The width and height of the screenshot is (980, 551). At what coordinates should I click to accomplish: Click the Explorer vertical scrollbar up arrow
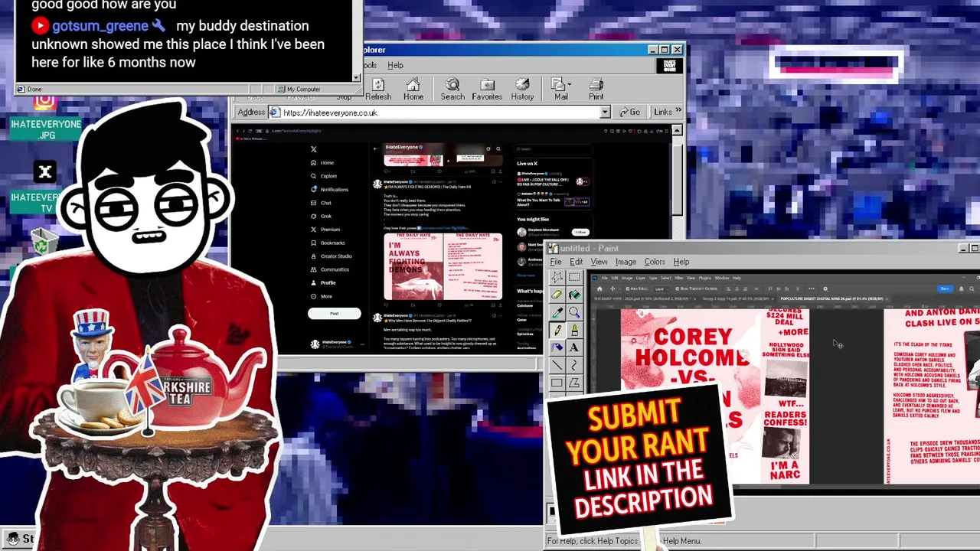pyautogui.click(x=677, y=131)
